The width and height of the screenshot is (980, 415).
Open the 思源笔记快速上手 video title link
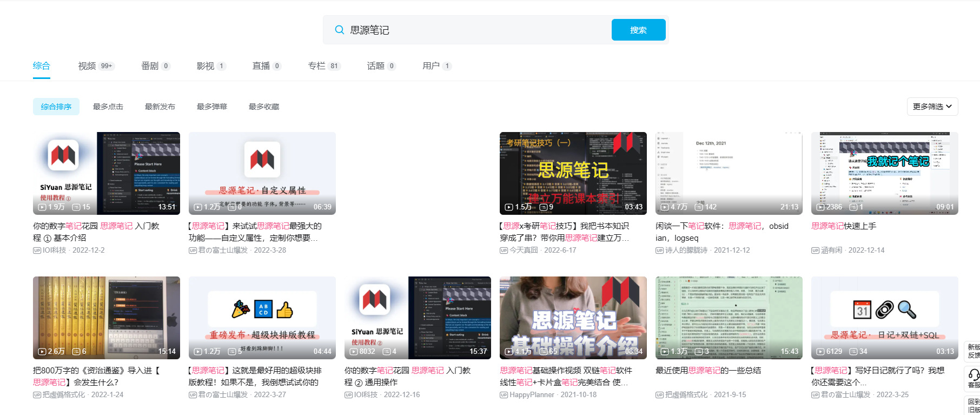pyautogui.click(x=844, y=226)
